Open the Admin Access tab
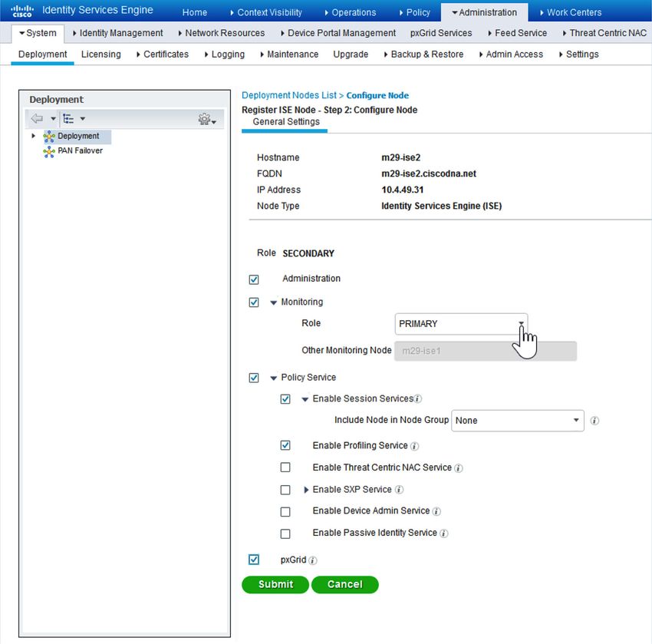652x644 pixels. click(511, 54)
